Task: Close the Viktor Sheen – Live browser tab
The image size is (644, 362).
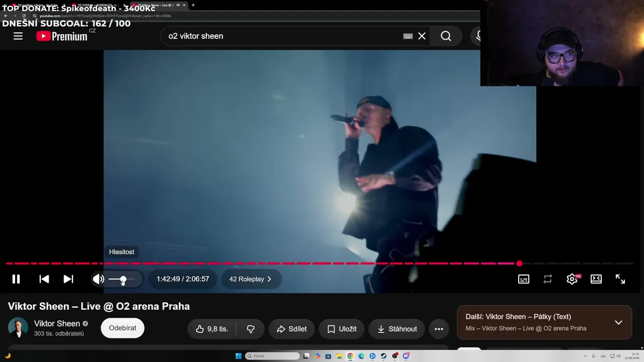Action: click(184, 5)
